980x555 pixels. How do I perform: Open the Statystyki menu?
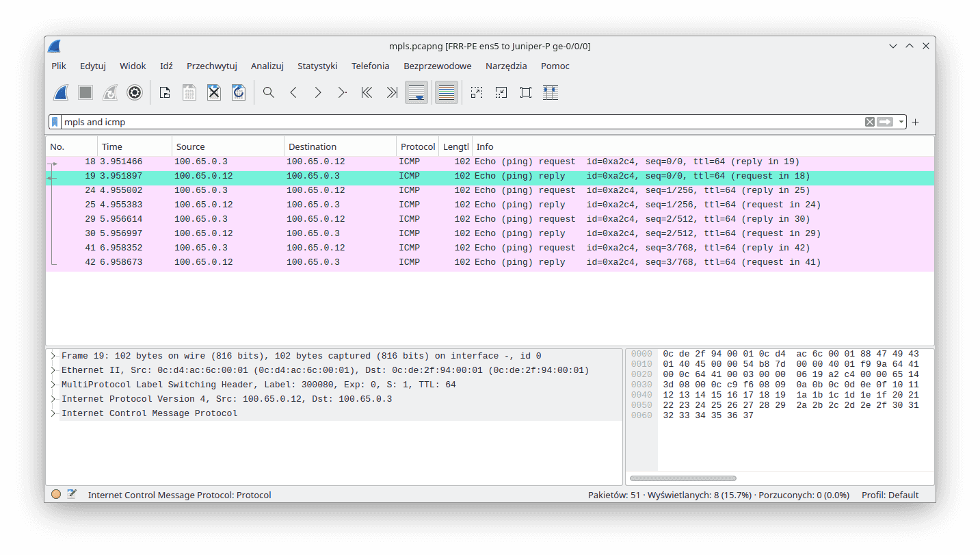point(317,66)
